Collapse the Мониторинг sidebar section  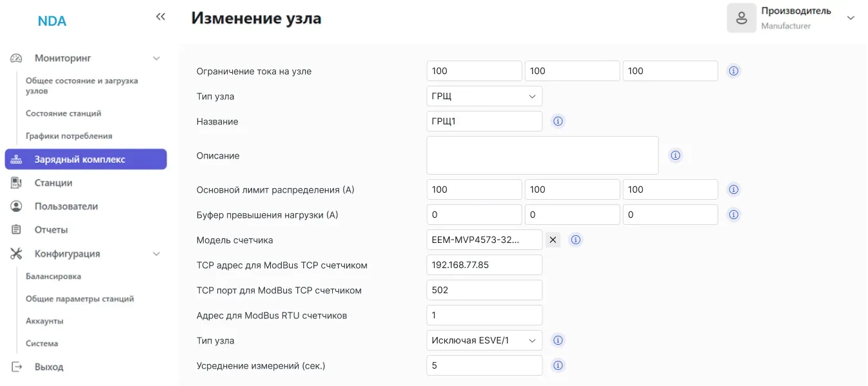click(156, 59)
